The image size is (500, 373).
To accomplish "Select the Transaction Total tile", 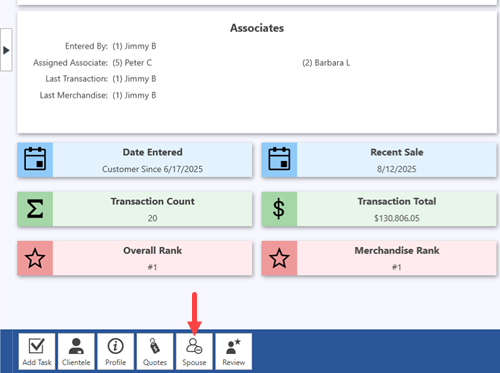I will (x=379, y=209).
